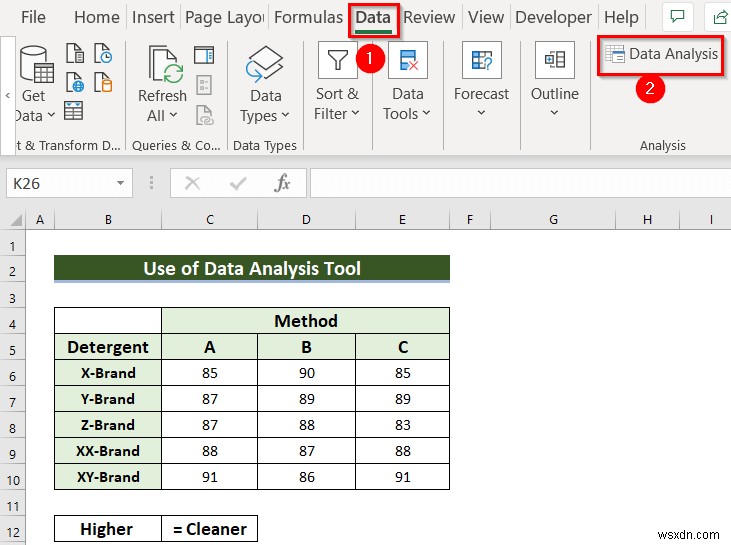This screenshot has height=545, width=731.
Task: Click the Properties icon in Queries group
Action: coord(204,85)
